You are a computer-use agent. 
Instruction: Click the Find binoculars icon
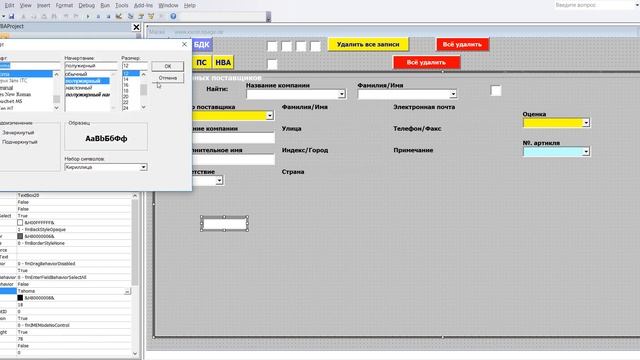point(54,16)
